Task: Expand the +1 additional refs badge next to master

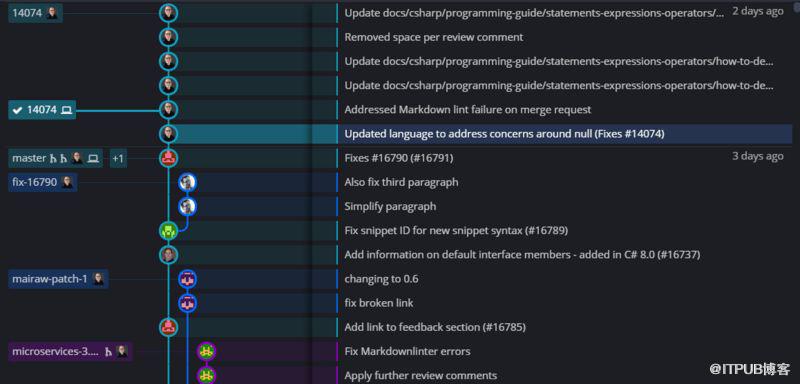Action: pos(118,158)
